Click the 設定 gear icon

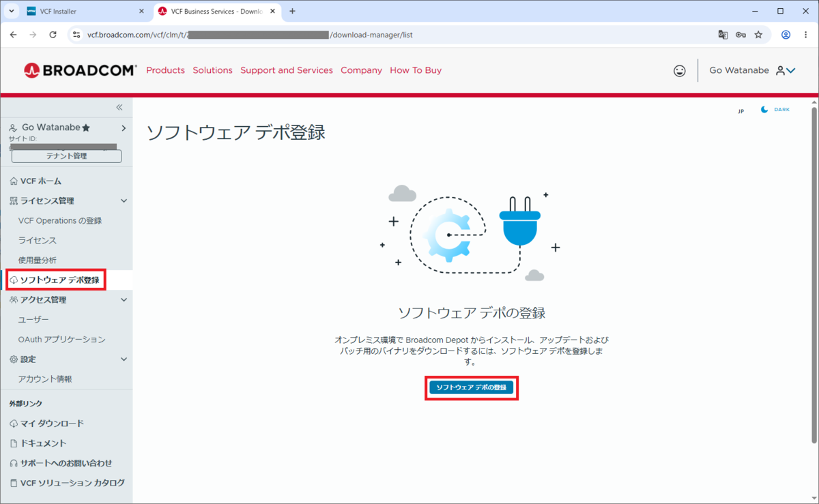[14, 359]
